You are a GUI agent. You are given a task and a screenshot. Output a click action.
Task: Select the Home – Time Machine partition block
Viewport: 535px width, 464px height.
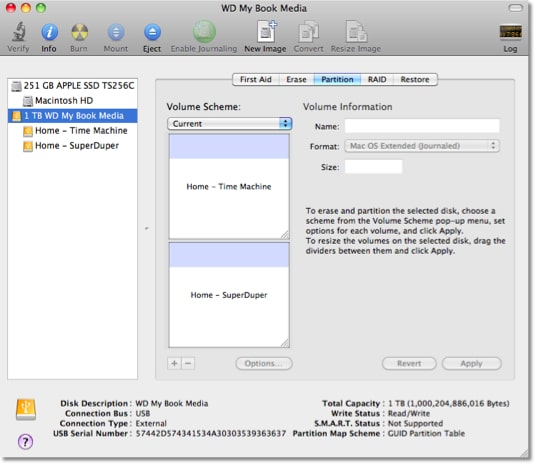tap(229, 186)
